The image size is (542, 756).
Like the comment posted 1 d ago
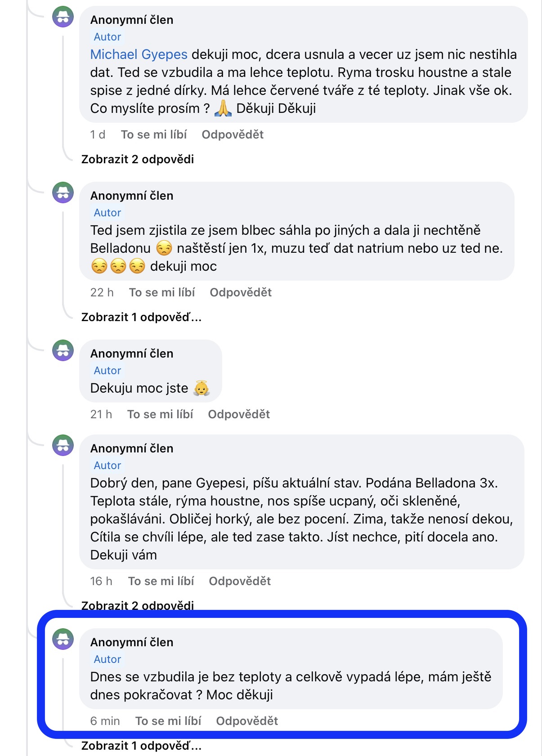[153, 134]
